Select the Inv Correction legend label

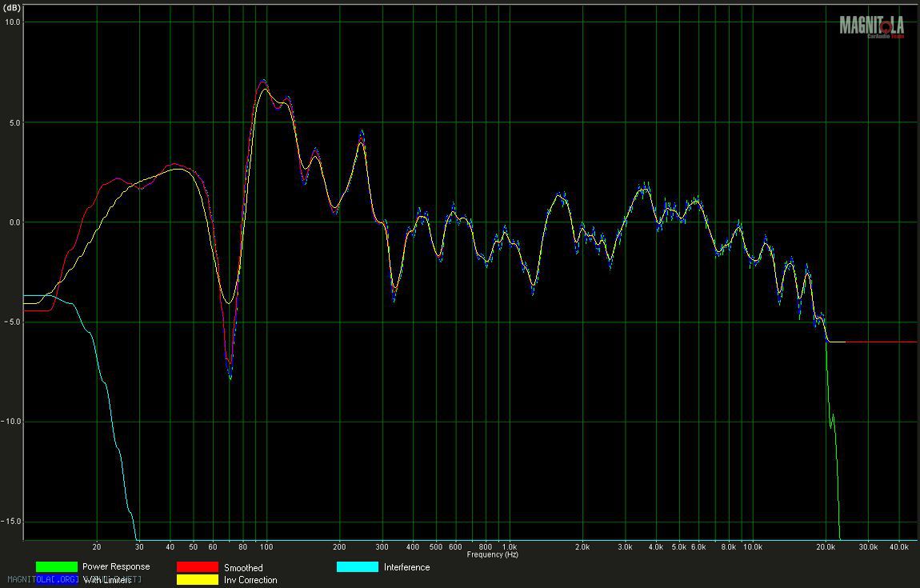(250, 580)
